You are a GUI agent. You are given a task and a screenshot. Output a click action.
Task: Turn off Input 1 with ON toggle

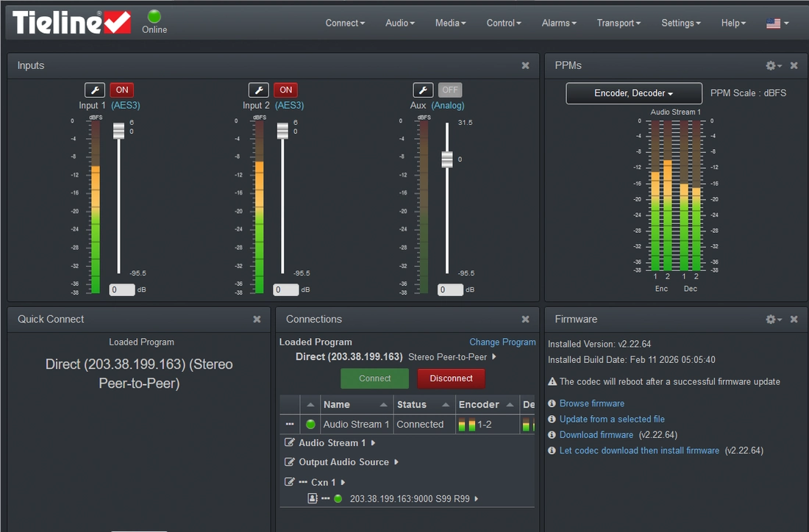(x=122, y=90)
